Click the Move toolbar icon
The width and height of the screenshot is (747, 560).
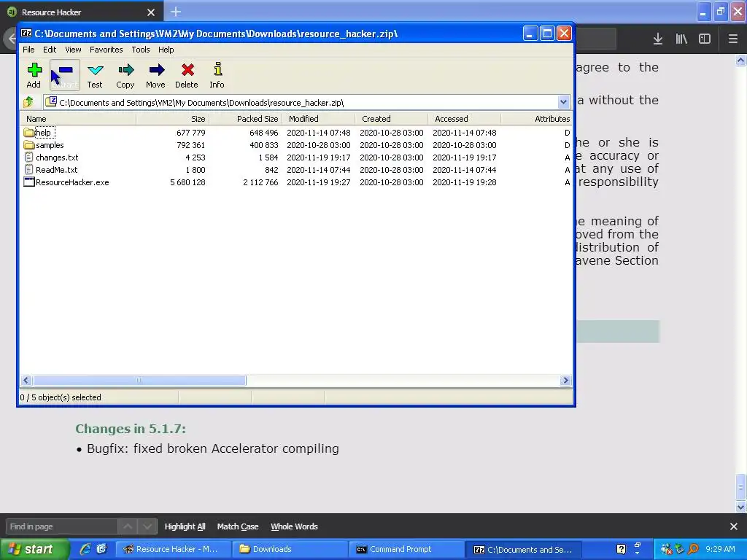[x=156, y=75]
